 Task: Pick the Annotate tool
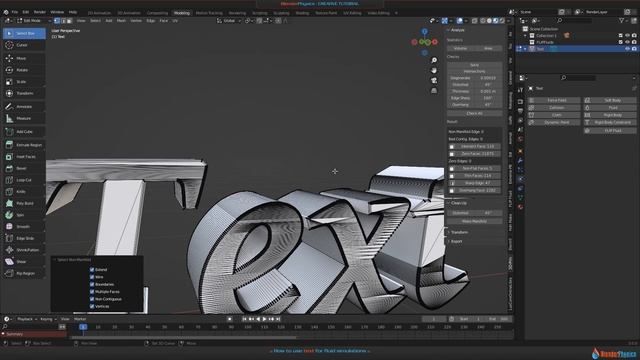click(24, 107)
